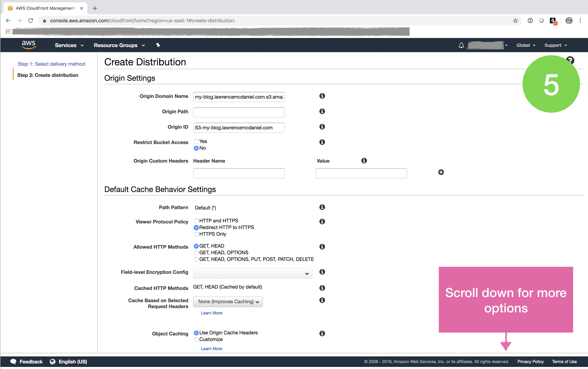Show info for Origin Custom Headers Value
The height and width of the screenshot is (369, 588).
[x=364, y=161]
